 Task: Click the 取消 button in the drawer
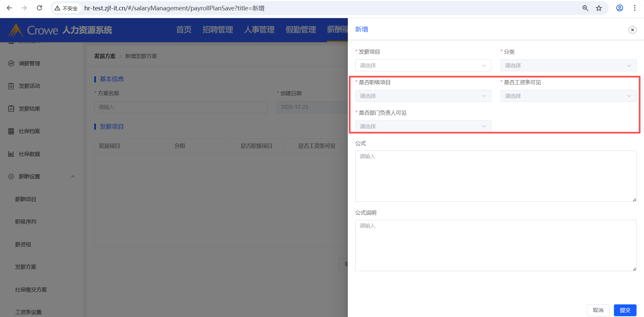[x=598, y=310]
